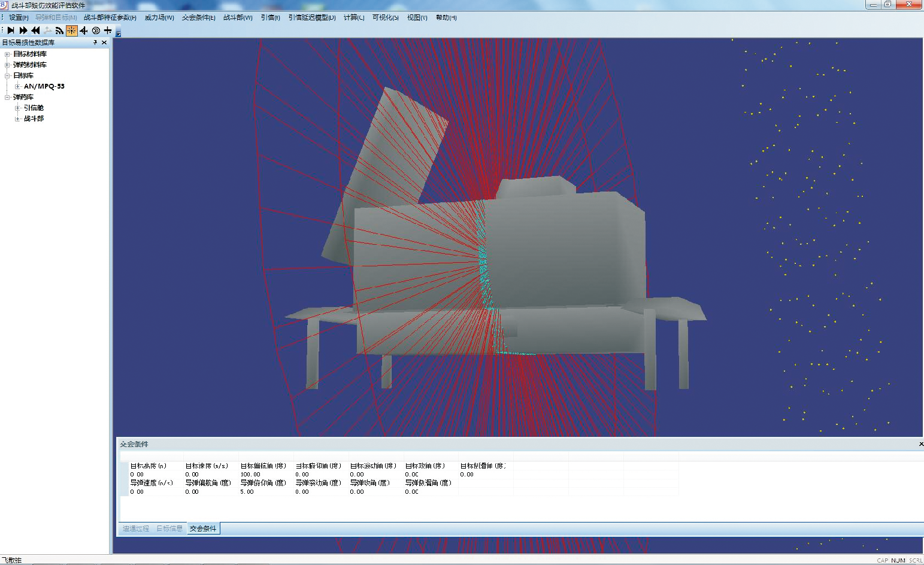The width and height of the screenshot is (924, 565).
Task: Click the fast-forward double arrow toolbar icon
Action: [x=23, y=31]
